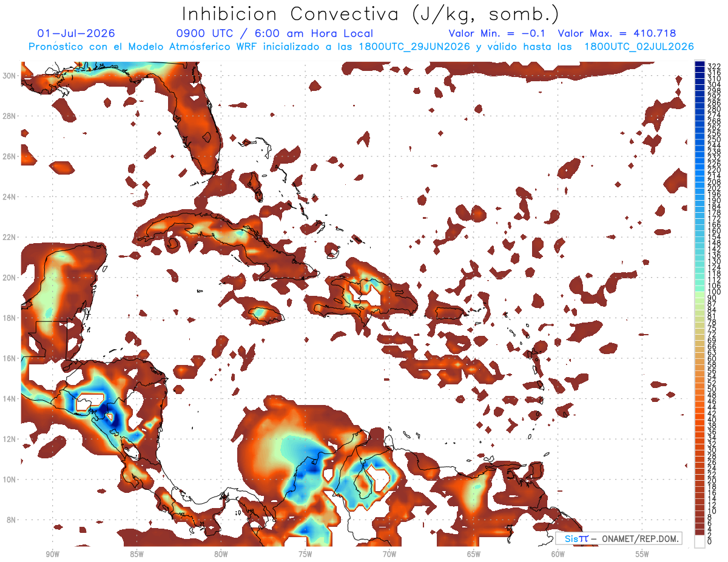
Task: Click the 90W longitude label
Action: pyautogui.click(x=53, y=554)
